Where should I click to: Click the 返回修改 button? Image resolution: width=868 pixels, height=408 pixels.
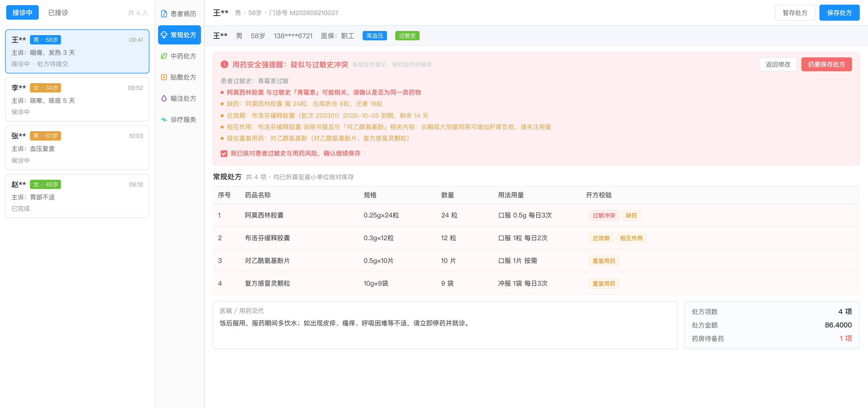pos(778,64)
